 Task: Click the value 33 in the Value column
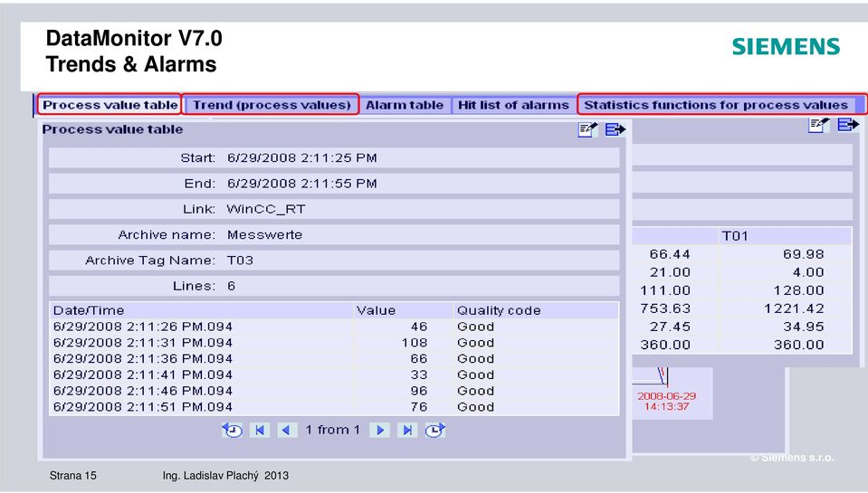pyautogui.click(x=419, y=374)
